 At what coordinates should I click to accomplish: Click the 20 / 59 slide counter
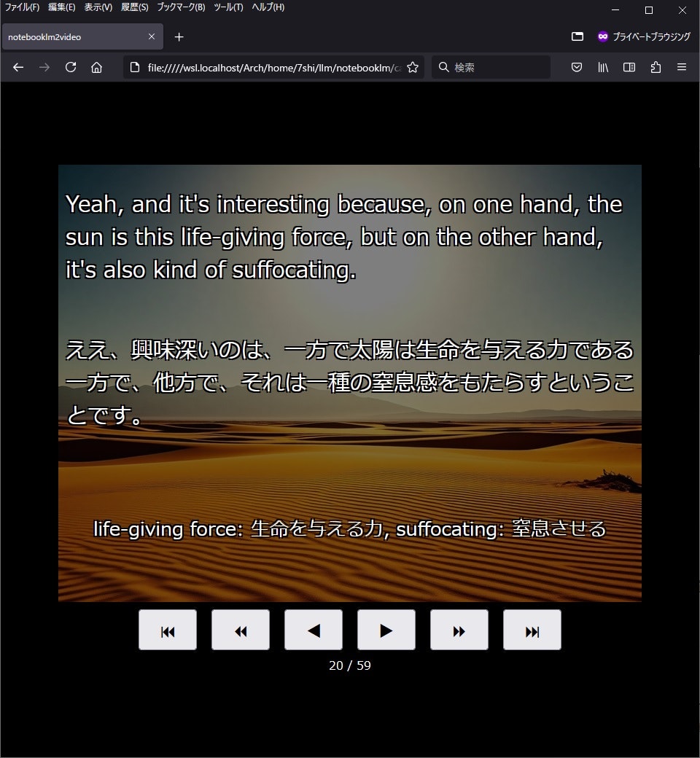[350, 665]
